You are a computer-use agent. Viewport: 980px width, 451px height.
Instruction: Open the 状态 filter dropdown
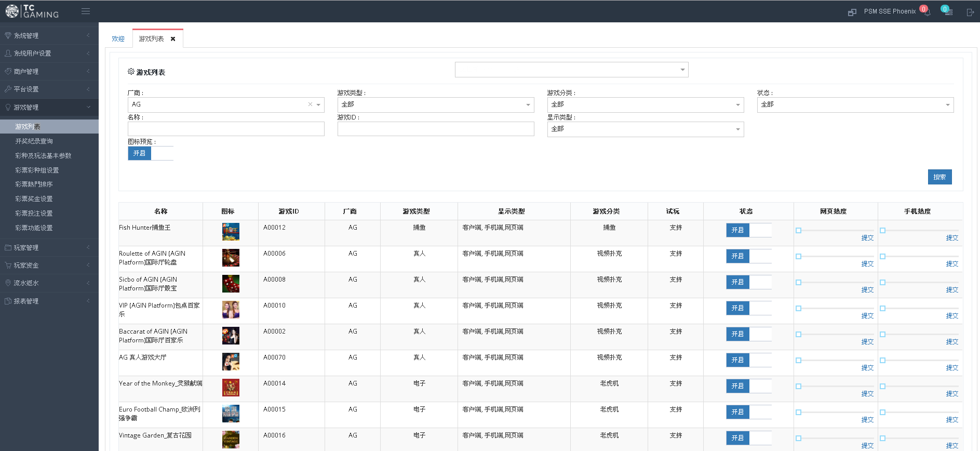pos(855,105)
